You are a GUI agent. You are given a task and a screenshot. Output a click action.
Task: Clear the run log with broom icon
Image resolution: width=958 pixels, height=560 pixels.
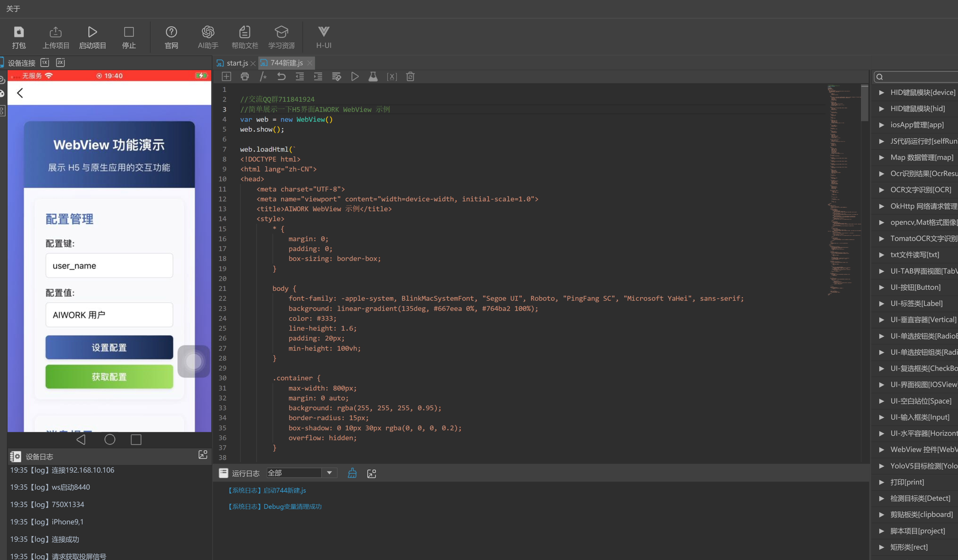point(352,473)
